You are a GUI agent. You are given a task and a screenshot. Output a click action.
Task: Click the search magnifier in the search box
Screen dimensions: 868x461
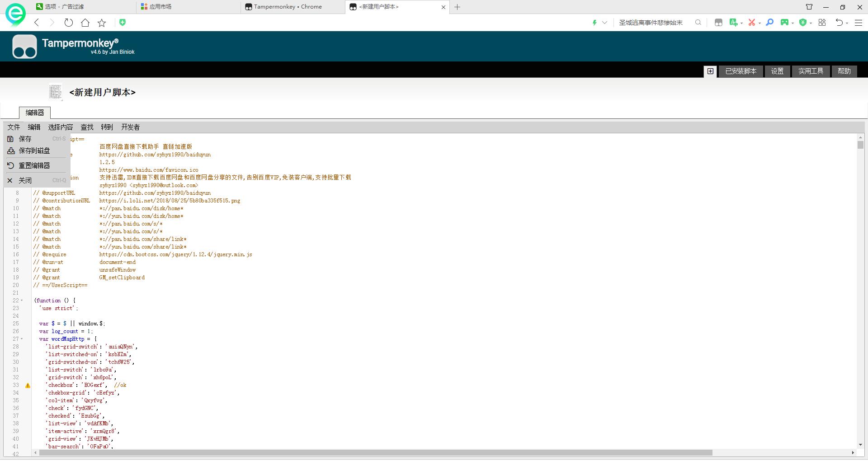[x=698, y=23]
